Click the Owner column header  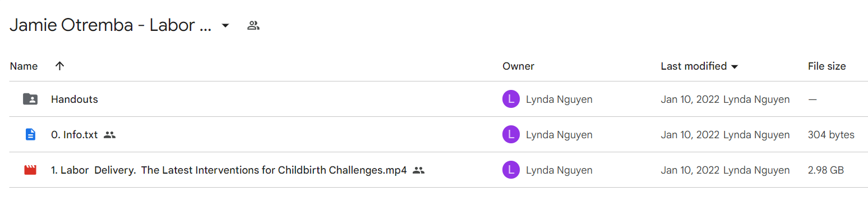[x=518, y=66]
